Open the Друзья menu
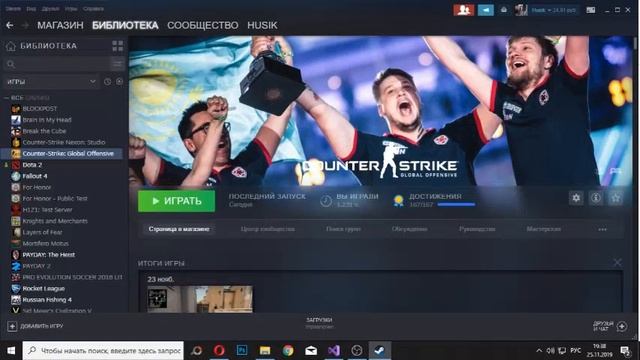This screenshot has width=640, height=360. point(51,9)
